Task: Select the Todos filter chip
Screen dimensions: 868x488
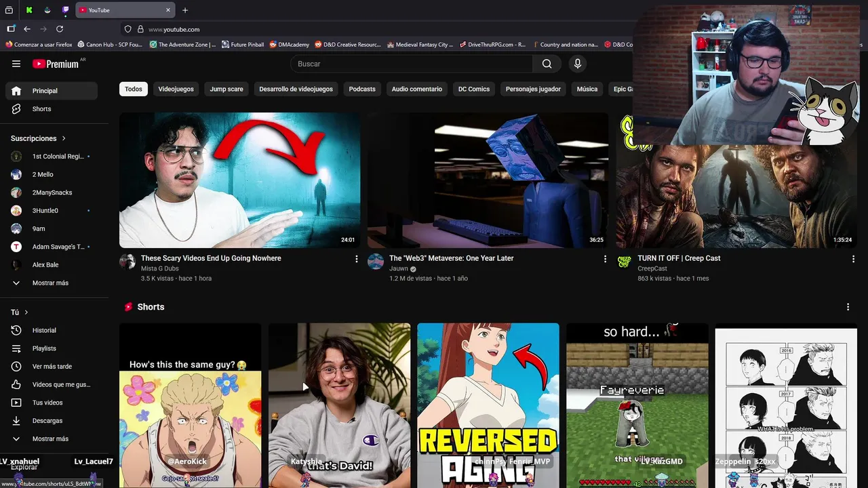Action: pyautogui.click(x=134, y=89)
